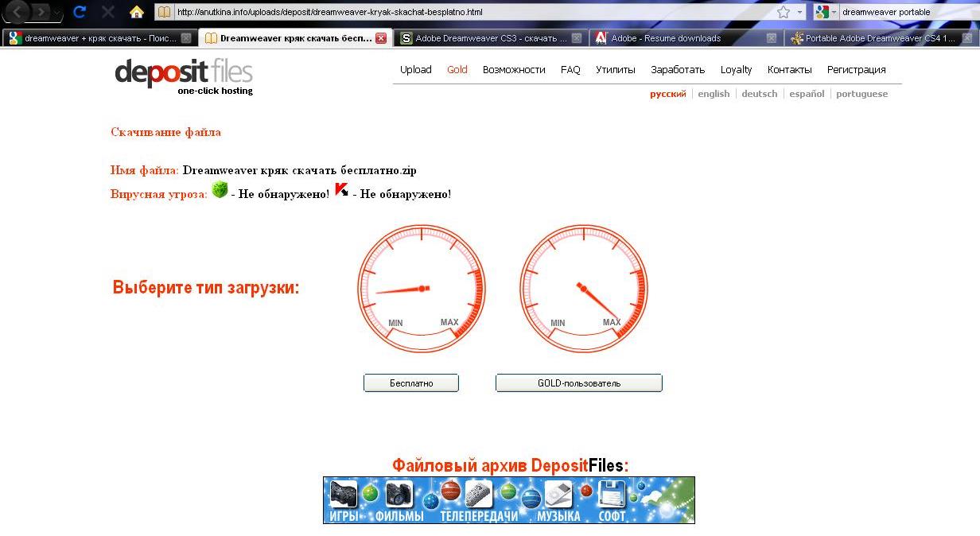Open the Upload menu link
Image resolution: width=980 pixels, height=536 pixels.
coord(415,70)
